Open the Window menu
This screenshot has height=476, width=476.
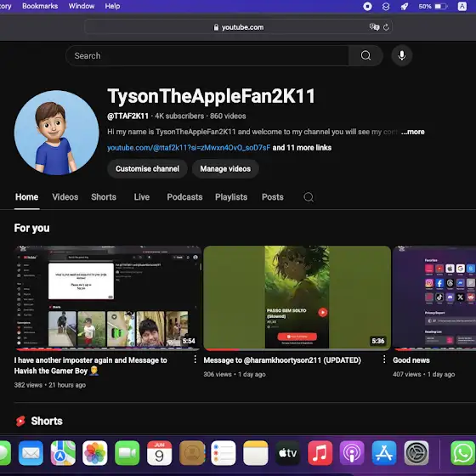(82, 6)
